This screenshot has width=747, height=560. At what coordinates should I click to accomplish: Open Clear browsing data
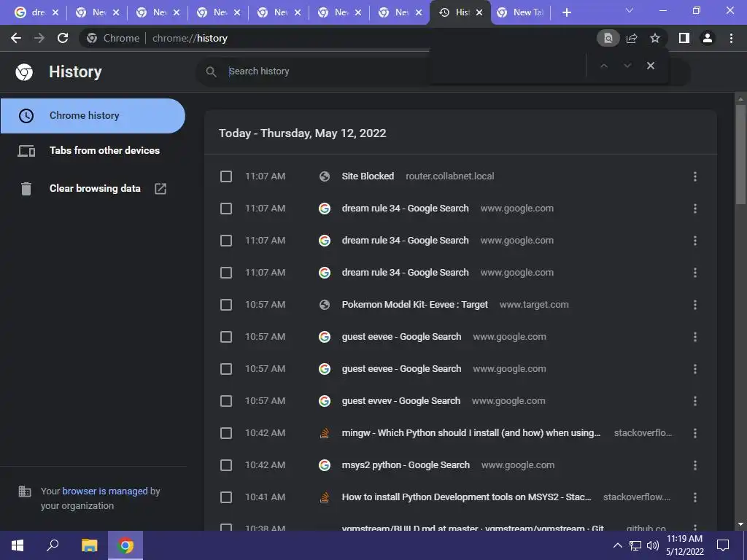(93, 189)
